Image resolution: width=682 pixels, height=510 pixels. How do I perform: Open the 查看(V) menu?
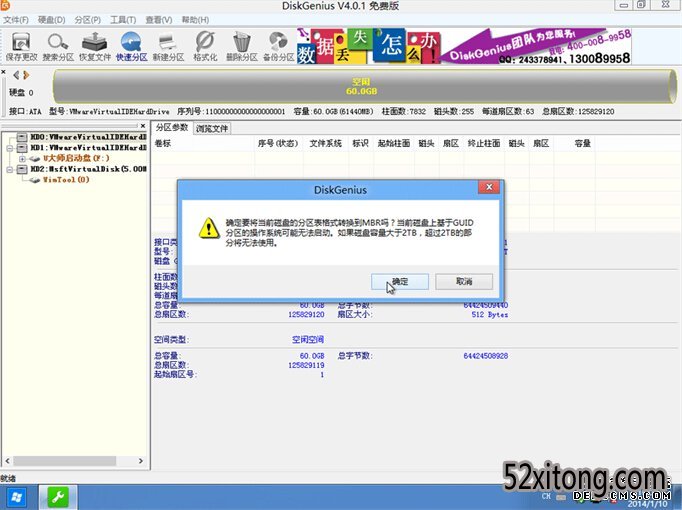pyautogui.click(x=159, y=20)
